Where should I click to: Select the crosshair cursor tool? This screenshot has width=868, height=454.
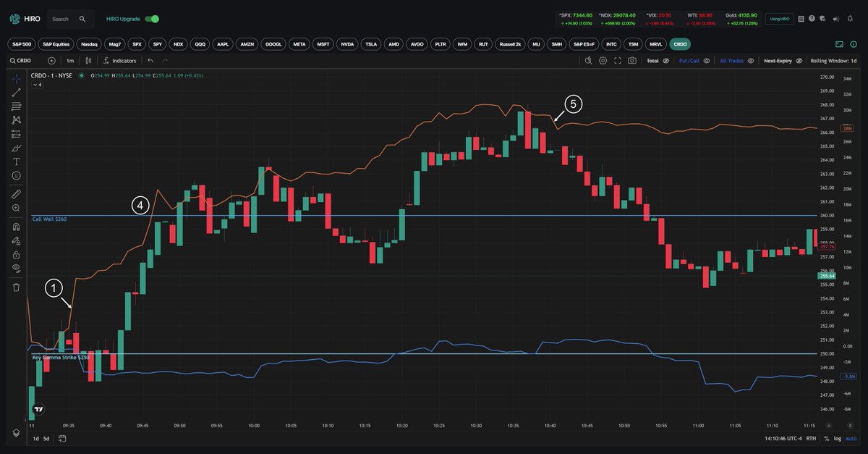point(16,78)
